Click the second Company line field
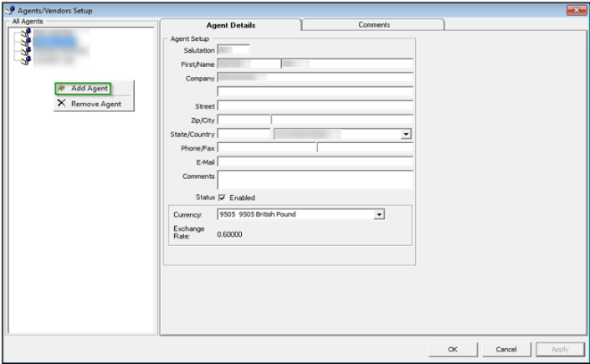The image size is (590, 364). click(x=315, y=91)
